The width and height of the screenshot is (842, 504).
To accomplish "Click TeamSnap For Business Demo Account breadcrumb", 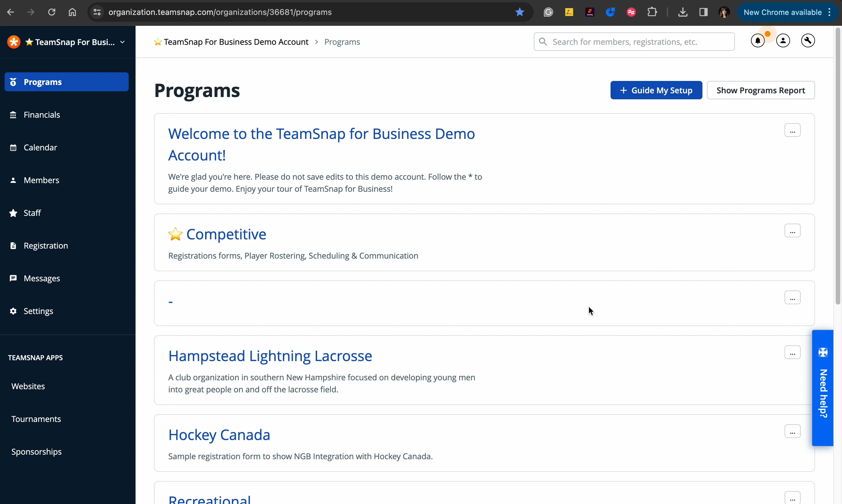I will coord(231,42).
